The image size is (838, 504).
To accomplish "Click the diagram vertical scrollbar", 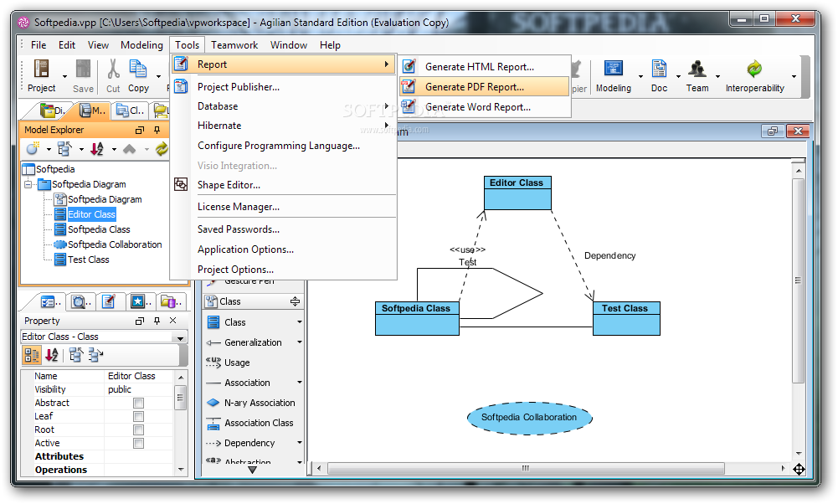I will pos(798,280).
